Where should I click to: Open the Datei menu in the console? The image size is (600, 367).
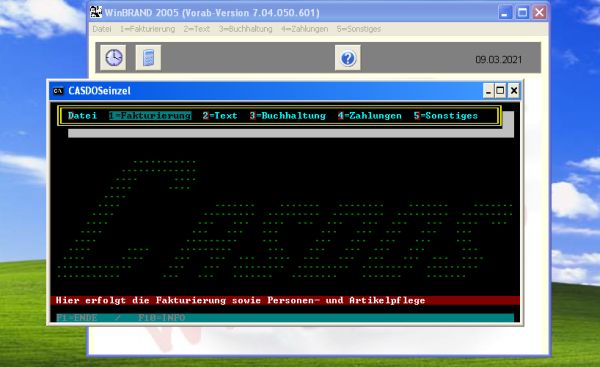[82, 116]
